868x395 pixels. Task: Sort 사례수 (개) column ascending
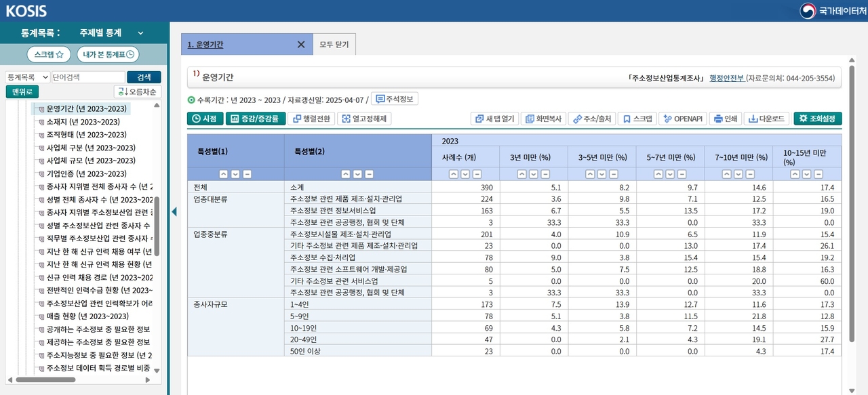[x=454, y=174]
